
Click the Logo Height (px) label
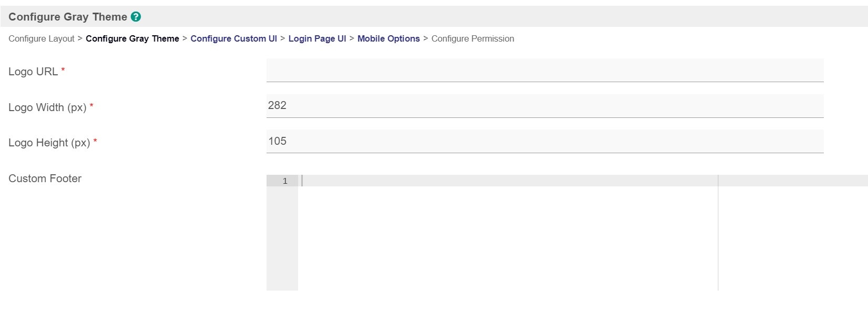coord(49,143)
